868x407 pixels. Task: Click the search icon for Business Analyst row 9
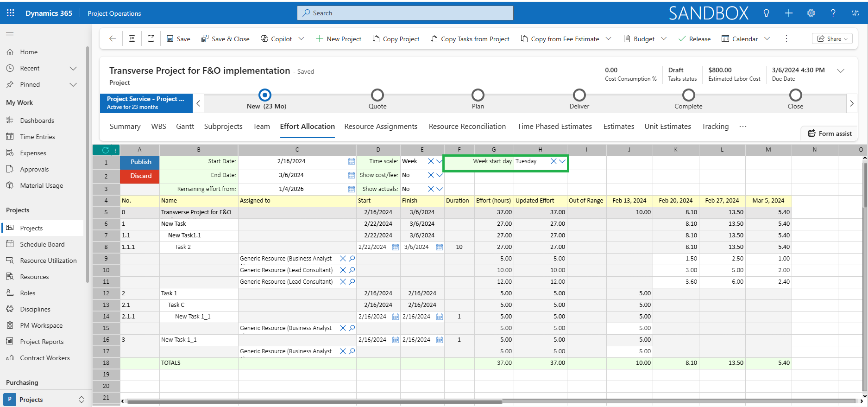tap(352, 259)
